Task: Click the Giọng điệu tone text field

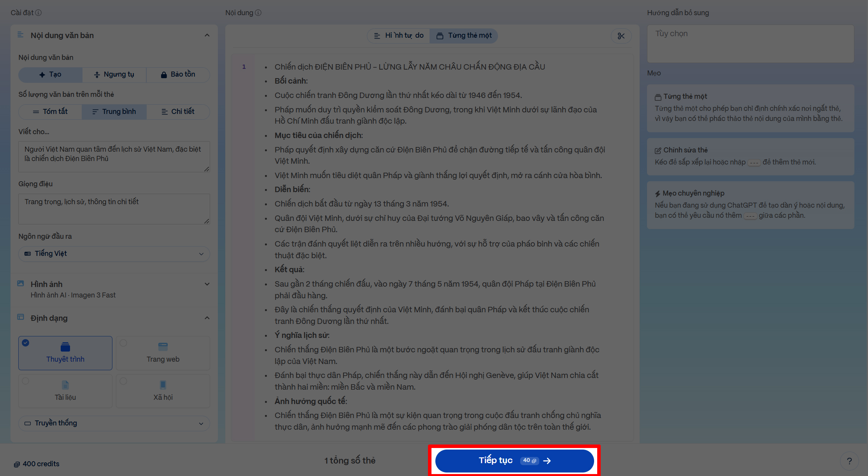Action: click(114, 209)
